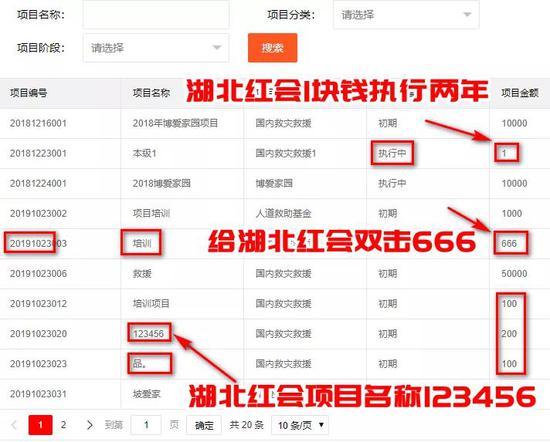Click project name 救援
Screen dimensions: 550x442
pos(142,274)
